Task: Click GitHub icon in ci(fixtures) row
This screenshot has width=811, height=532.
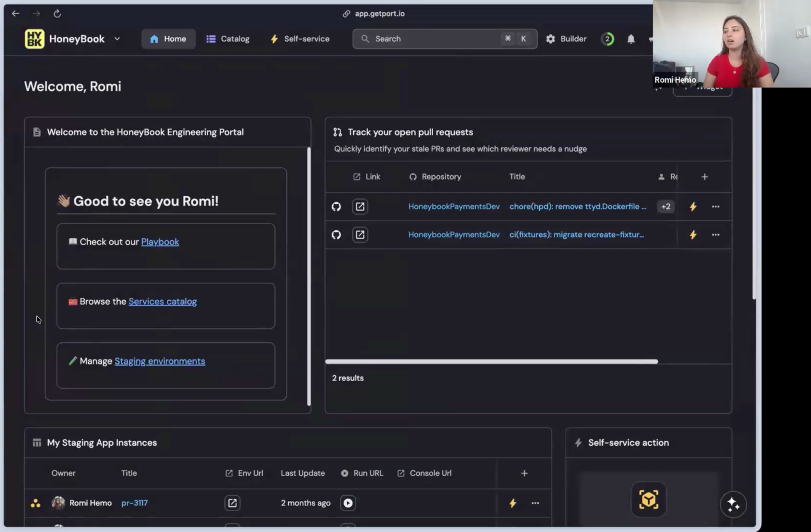Action: tap(336, 235)
